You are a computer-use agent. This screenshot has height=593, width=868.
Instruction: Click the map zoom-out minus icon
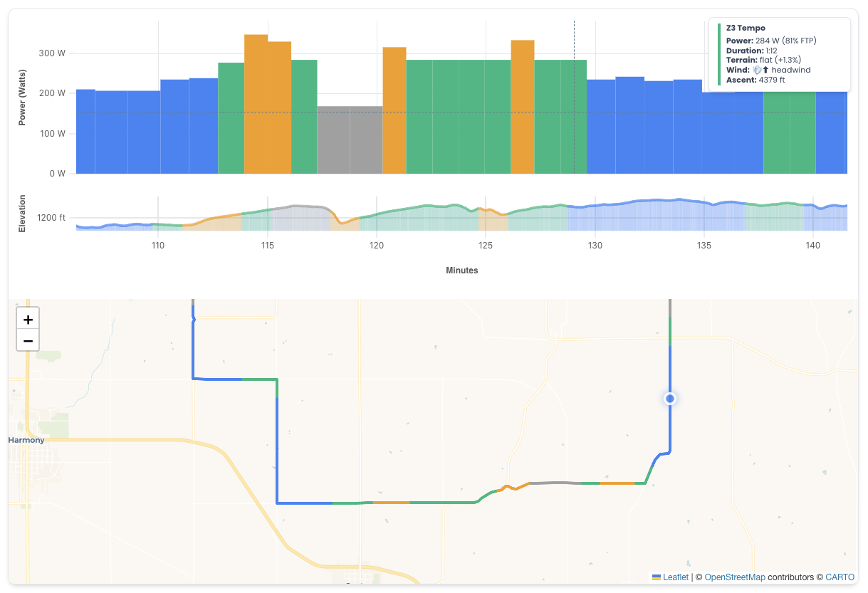[x=27, y=340]
